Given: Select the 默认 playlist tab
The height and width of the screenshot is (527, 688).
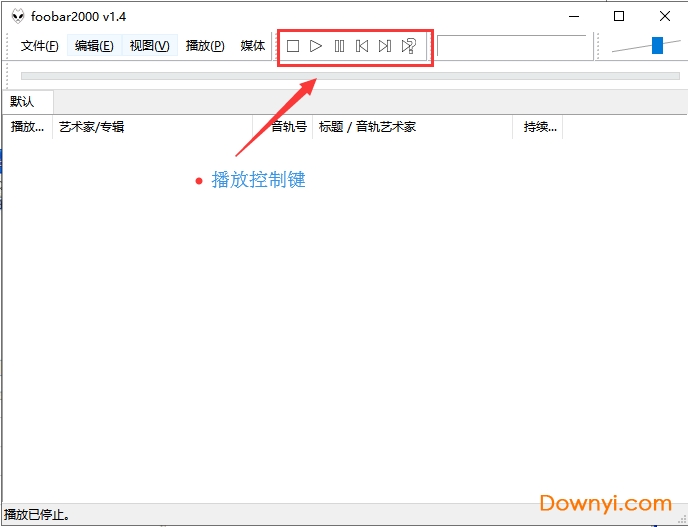Looking at the screenshot, I should (28, 102).
